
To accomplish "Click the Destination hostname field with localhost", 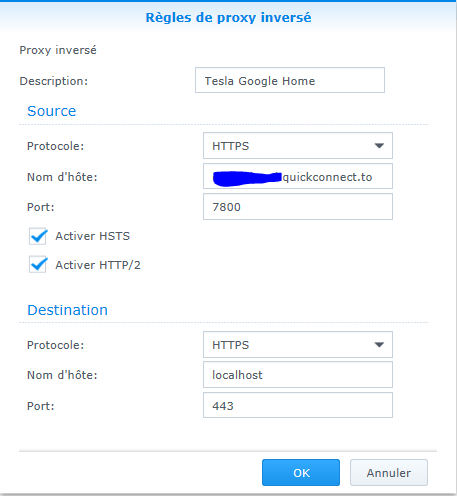I will (x=298, y=375).
